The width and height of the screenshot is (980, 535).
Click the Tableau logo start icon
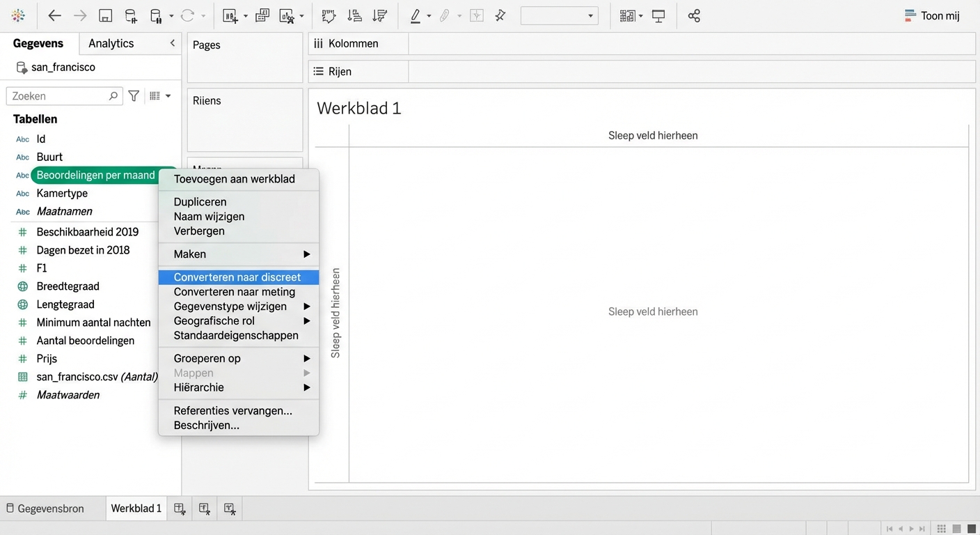(x=18, y=16)
